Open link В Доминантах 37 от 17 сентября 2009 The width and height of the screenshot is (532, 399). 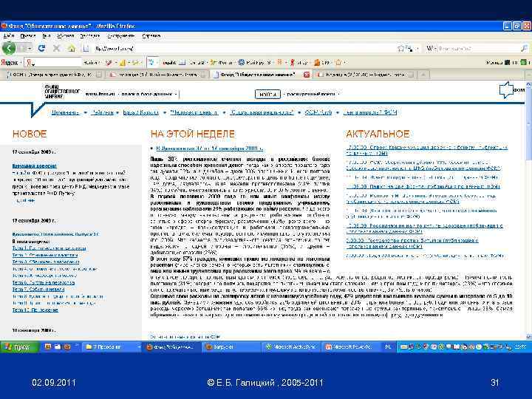click(209, 149)
